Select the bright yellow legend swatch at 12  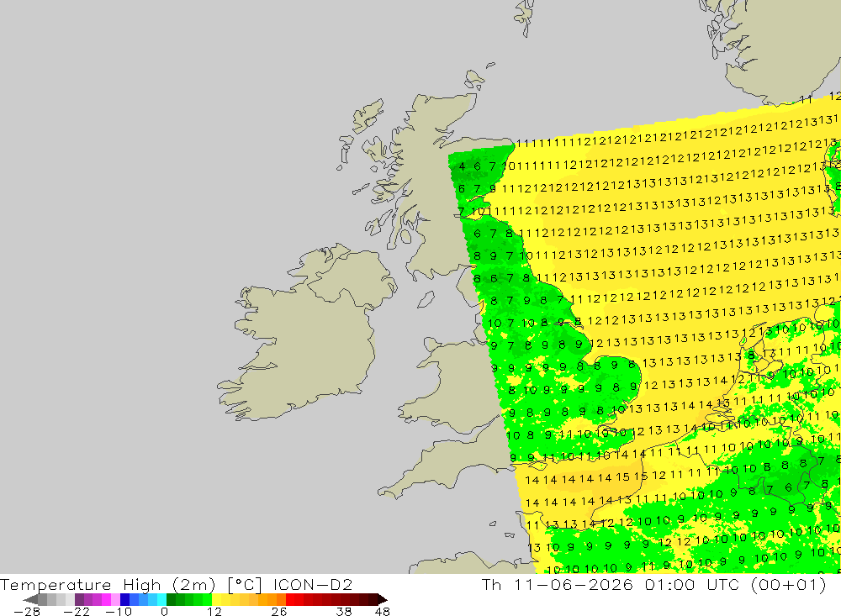pyautogui.click(x=217, y=599)
